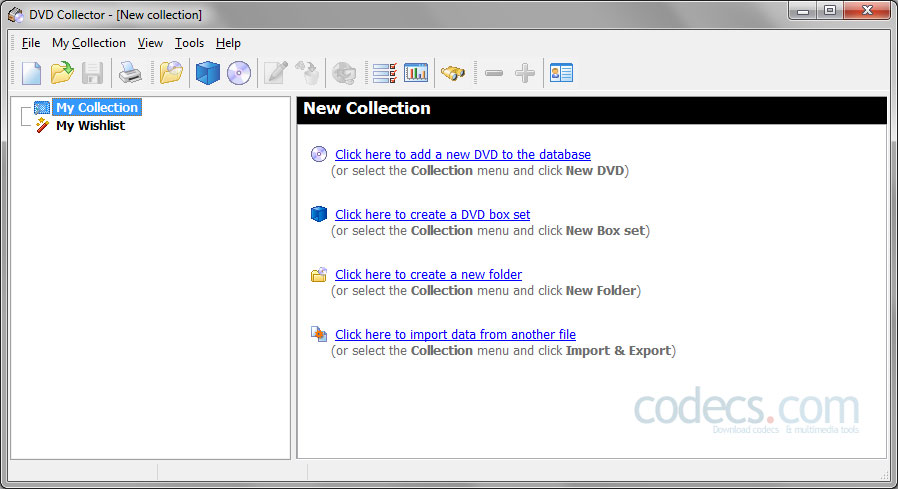Select My Collection in the tree

[x=97, y=107]
